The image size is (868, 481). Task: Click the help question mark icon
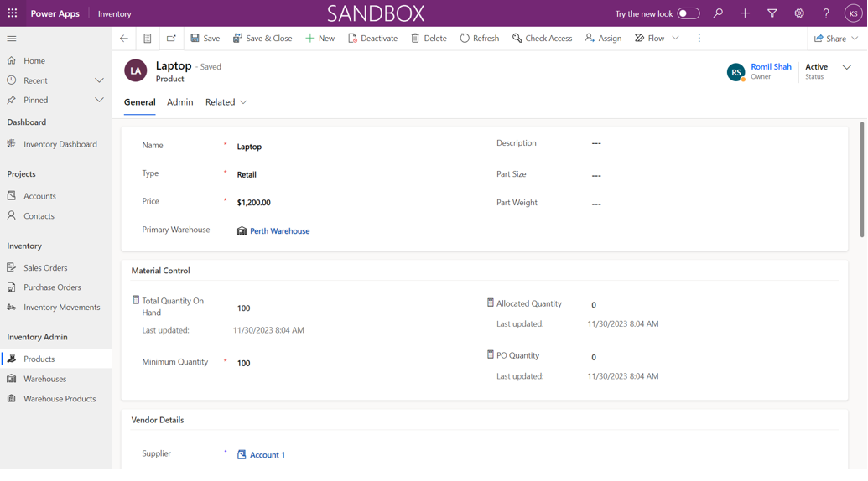[x=826, y=13]
